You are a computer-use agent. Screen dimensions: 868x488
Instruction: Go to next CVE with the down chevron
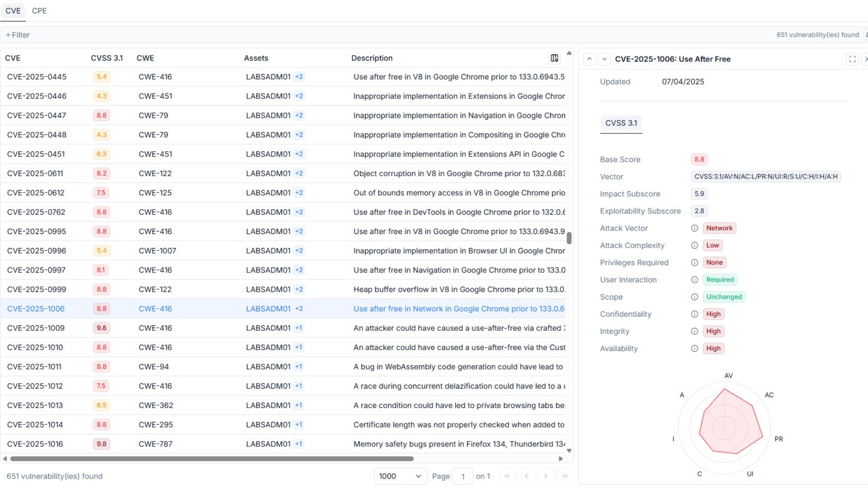pyautogui.click(x=604, y=59)
